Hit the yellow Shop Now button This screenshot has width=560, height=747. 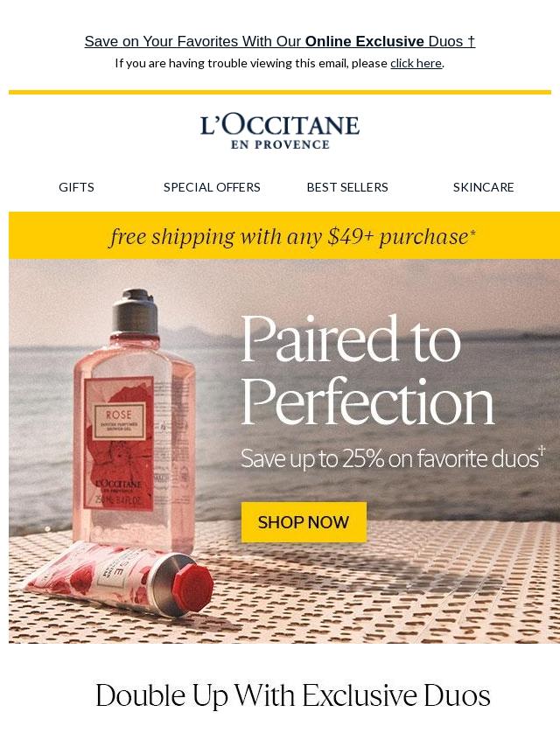pos(304,522)
